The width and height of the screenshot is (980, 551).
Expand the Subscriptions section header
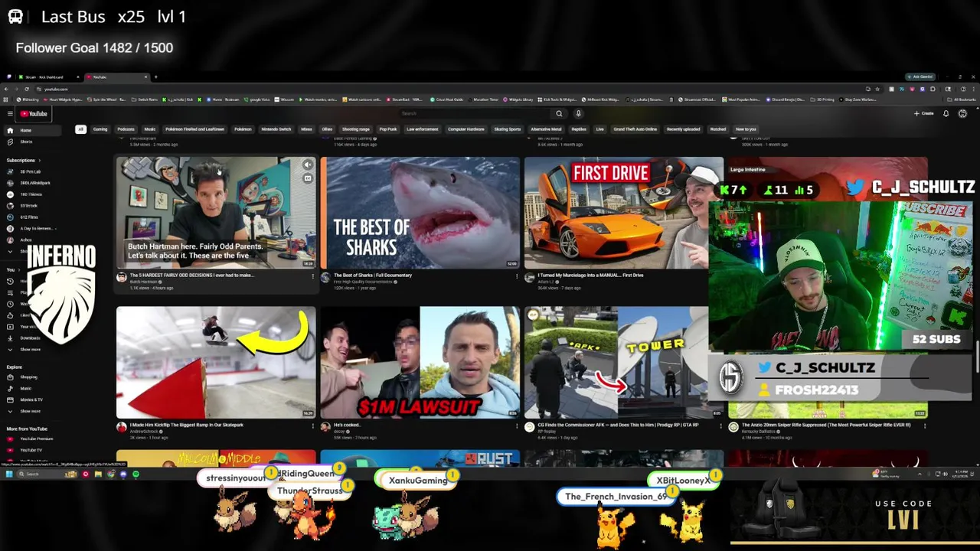click(x=23, y=160)
